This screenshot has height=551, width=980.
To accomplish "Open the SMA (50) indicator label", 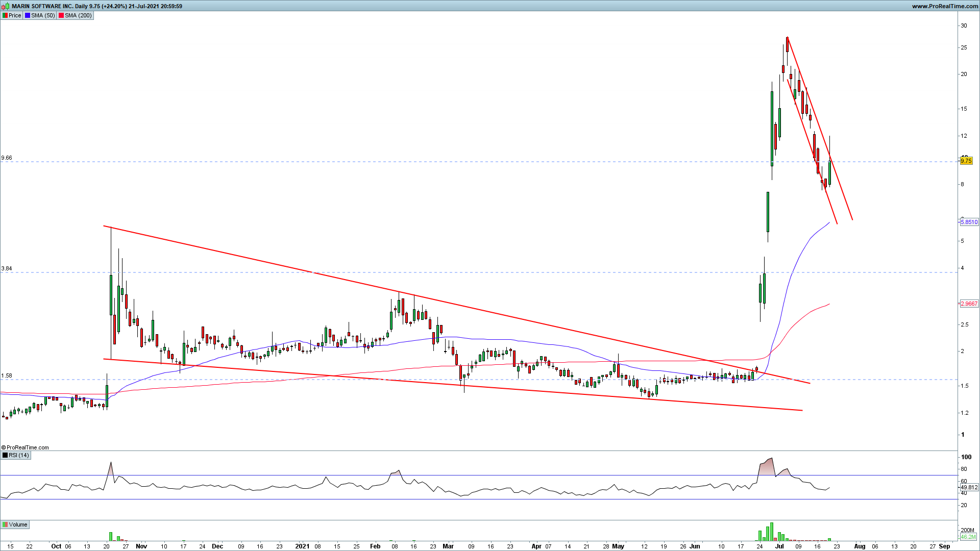I will 43,15.
